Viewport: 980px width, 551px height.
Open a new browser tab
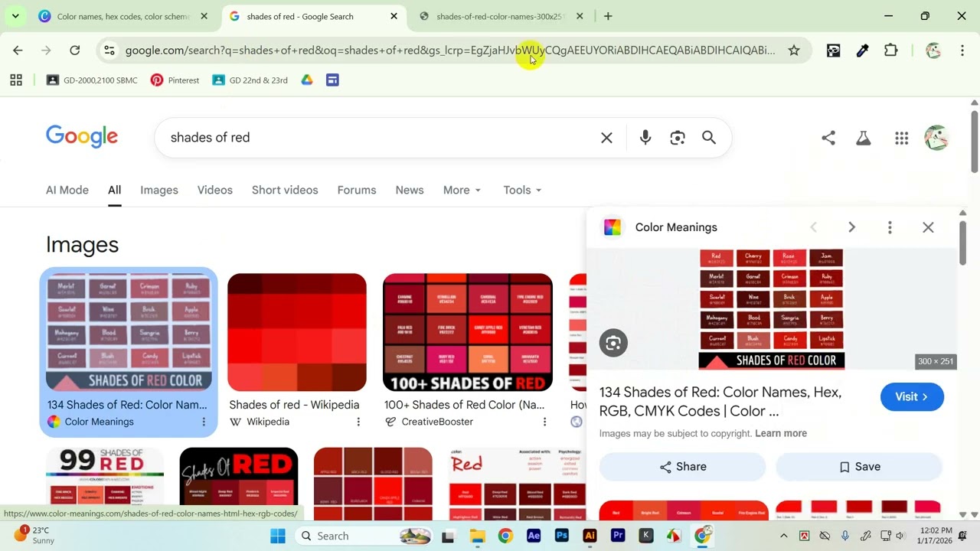(608, 16)
